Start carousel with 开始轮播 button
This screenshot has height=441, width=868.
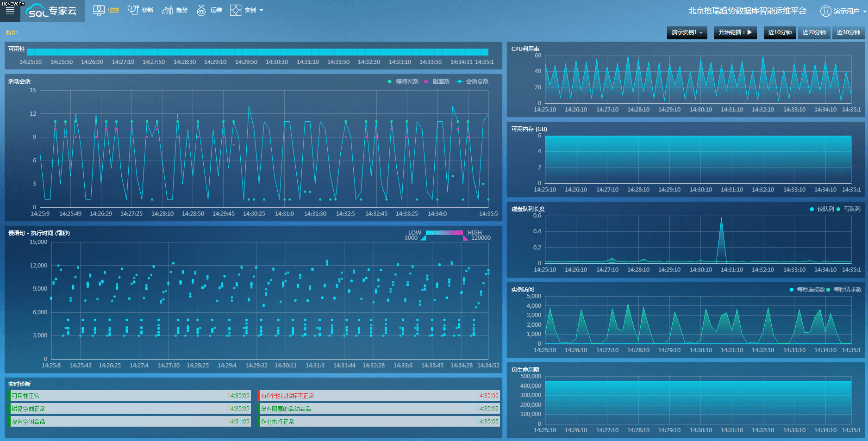click(735, 32)
